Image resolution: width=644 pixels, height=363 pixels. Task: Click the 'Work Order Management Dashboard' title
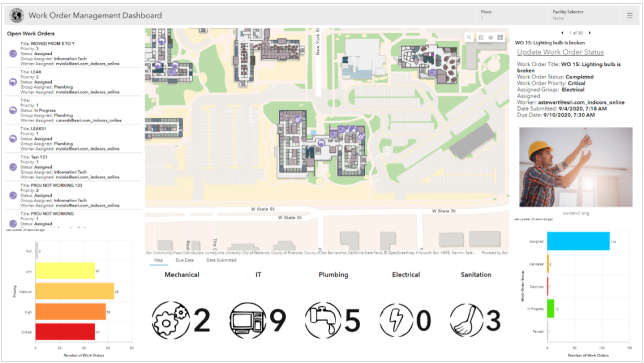(x=95, y=16)
